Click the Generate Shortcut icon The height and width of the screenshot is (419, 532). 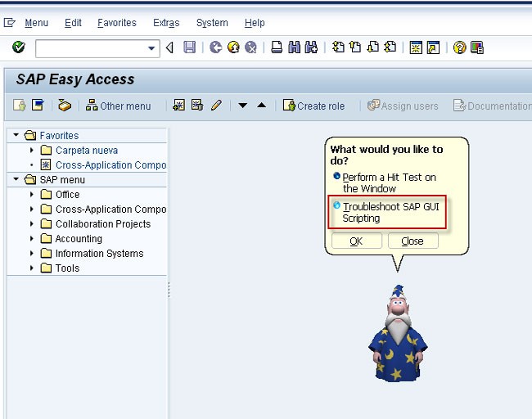click(433, 47)
